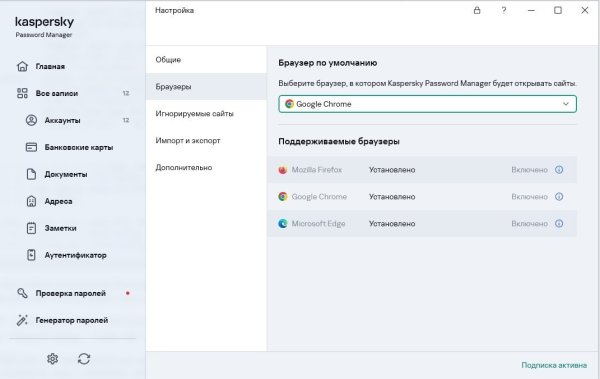Open the Документы page icon
Image resolution: width=600 pixels, height=379 pixels.
point(31,174)
